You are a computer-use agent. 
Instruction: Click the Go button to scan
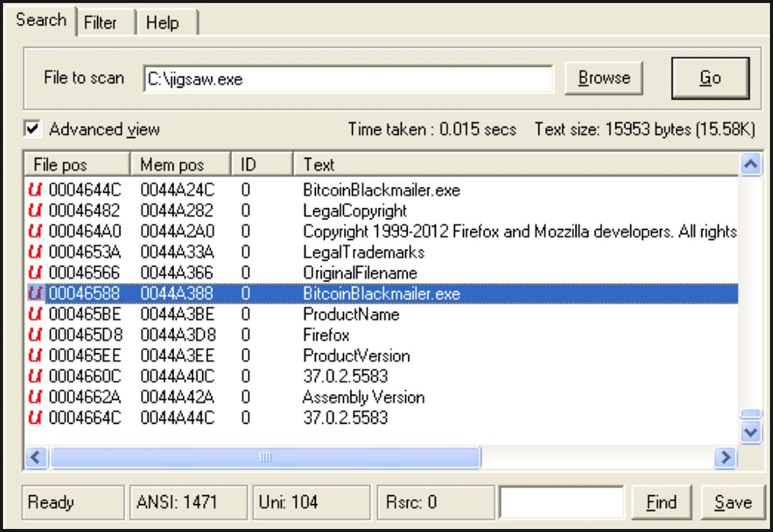(710, 78)
